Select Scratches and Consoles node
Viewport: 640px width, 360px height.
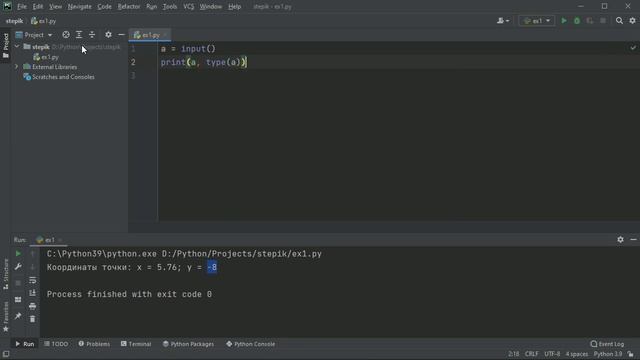pos(59,77)
